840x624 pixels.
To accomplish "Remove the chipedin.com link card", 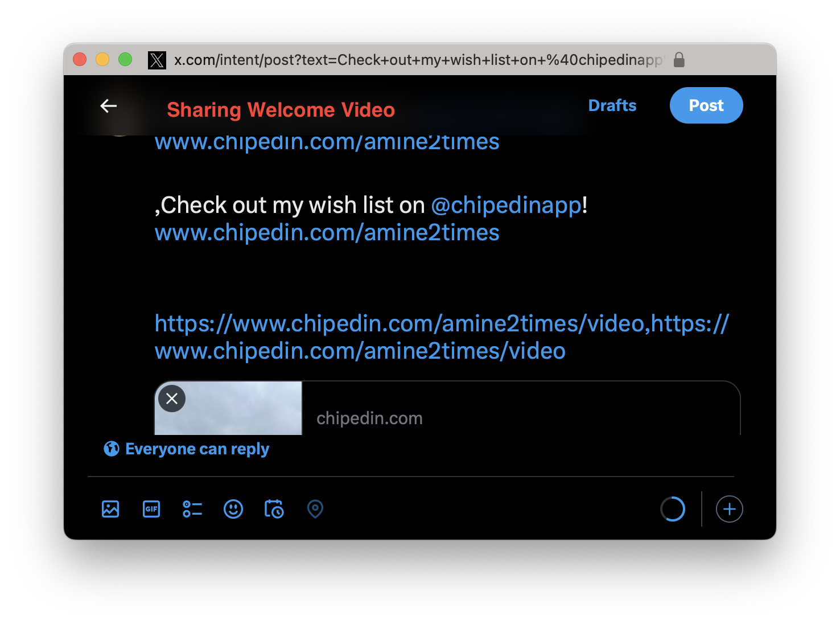I will pyautogui.click(x=172, y=399).
